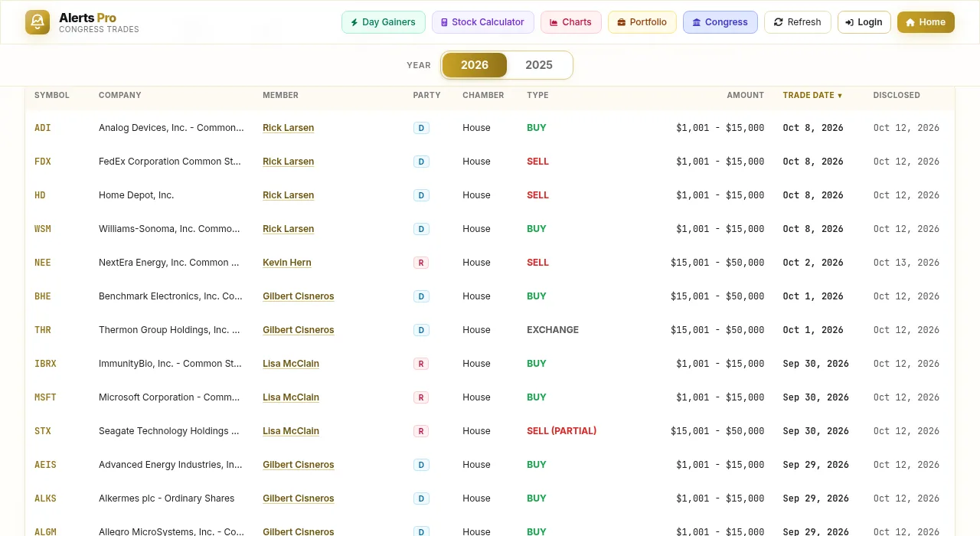Click the ADI ticker symbol
980x536 pixels.
43,128
